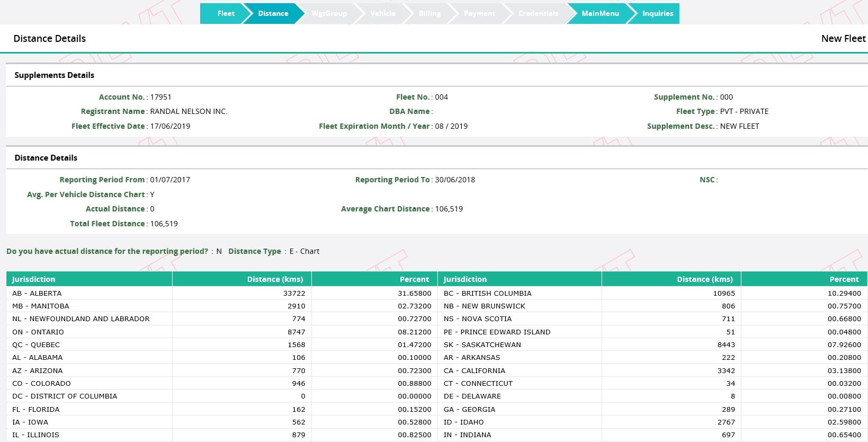The image size is (868, 442).
Task: Select the QC - QUEBEC row
Action: 222,344
